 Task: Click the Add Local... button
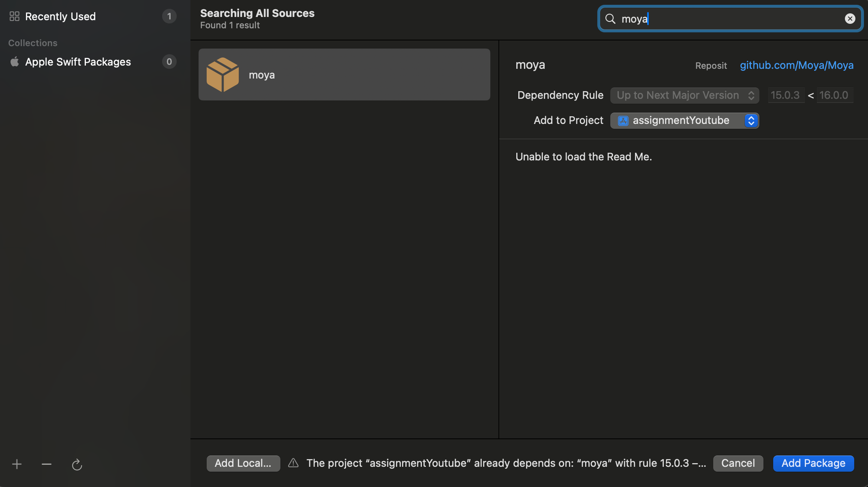[x=243, y=463]
